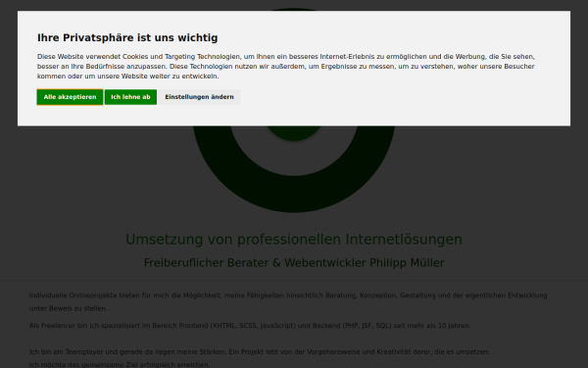The height and width of the screenshot is (368, 588).
Task: Click the paragraph starting Diese Website verwendet Cookies
Action: click(x=286, y=67)
